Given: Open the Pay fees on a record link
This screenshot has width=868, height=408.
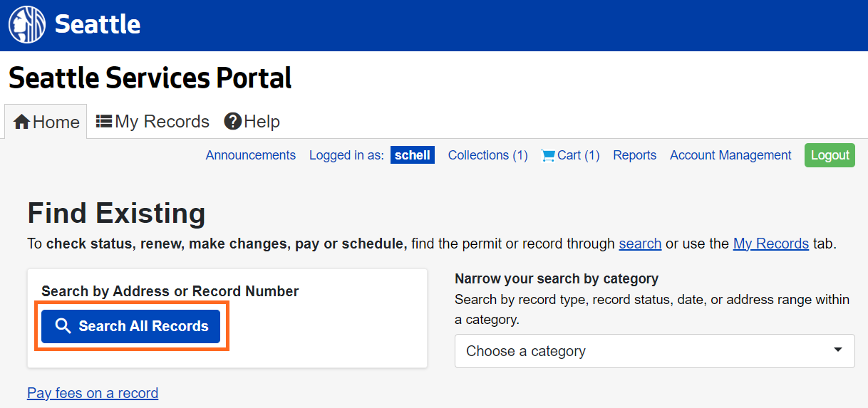Looking at the screenshot, I should click(x=93, y=393).
